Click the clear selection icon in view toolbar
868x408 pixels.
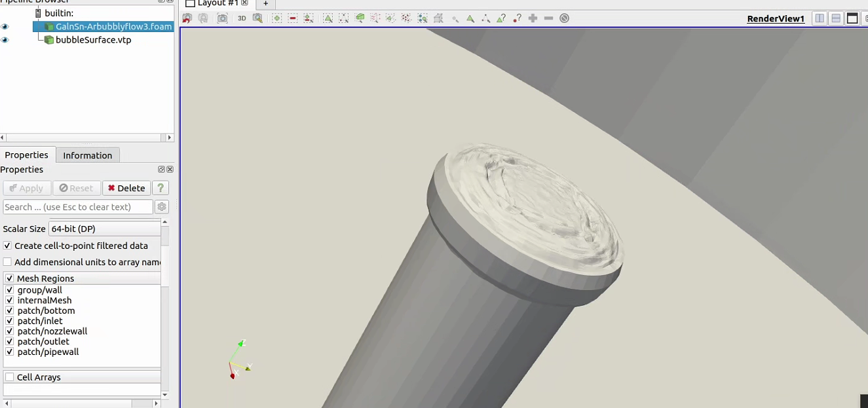[564, 18]
